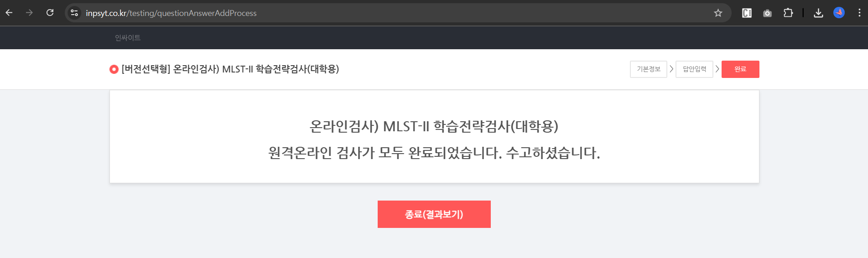Open the 인싸이트 header link
The height and width of the screenshot is (258, 868).
(128, 38)
